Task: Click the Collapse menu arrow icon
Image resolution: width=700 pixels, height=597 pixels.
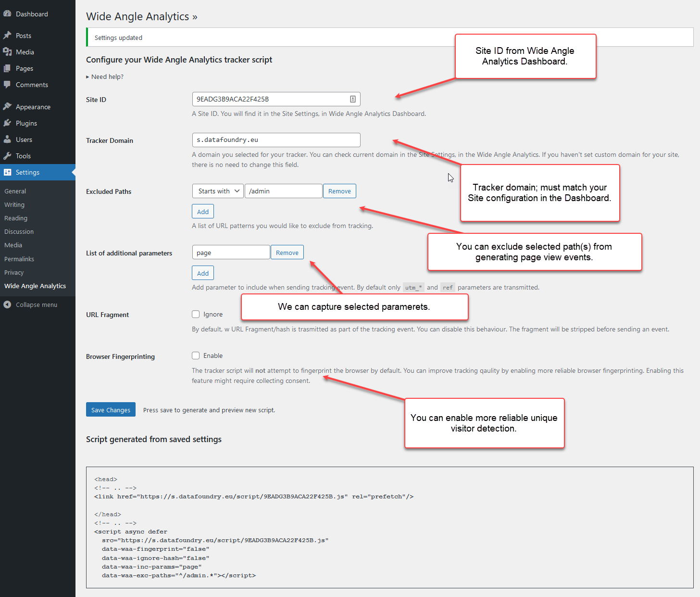Action: [7, 305]
